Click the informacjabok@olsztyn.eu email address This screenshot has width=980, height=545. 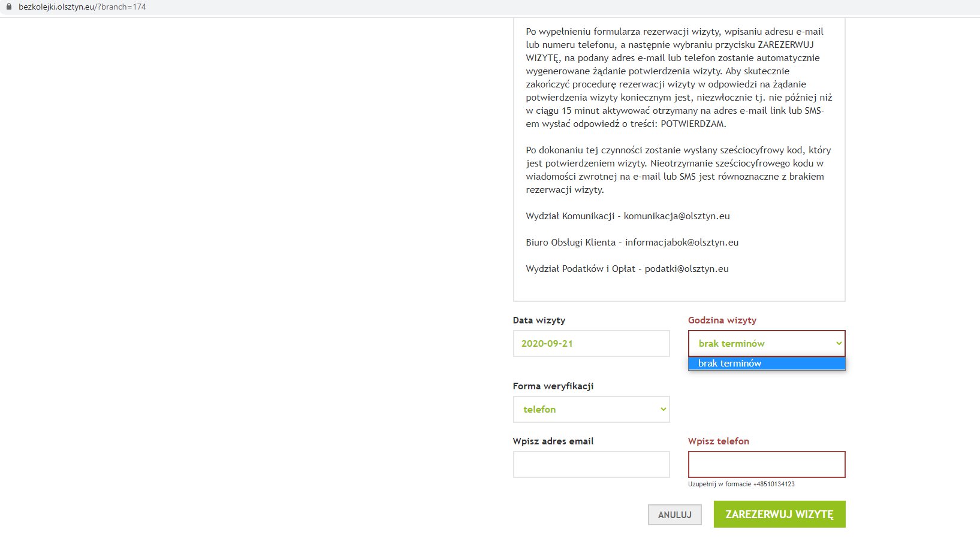click(x=682, y=243)
